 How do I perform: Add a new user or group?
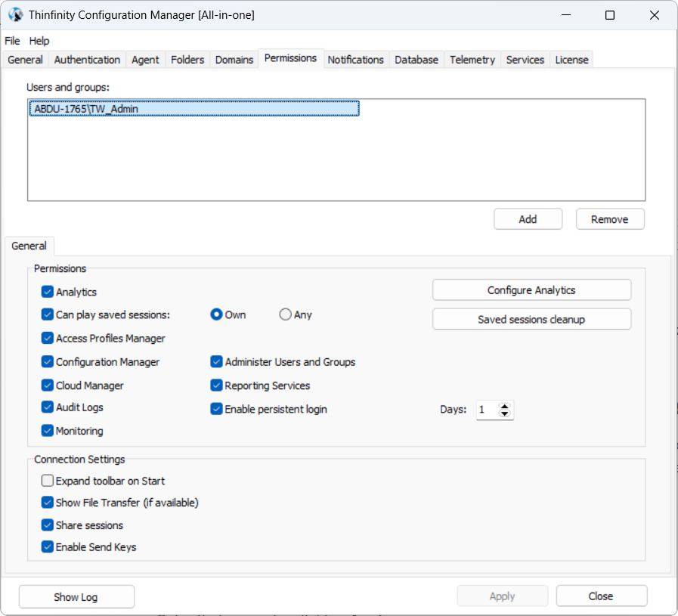click(528, 219)
